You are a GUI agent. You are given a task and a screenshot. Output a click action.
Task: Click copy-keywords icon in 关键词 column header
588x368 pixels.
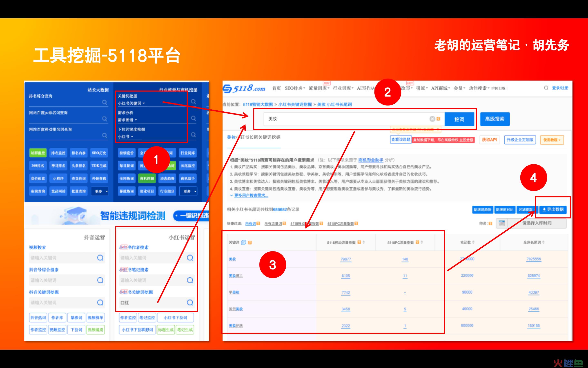243,242
